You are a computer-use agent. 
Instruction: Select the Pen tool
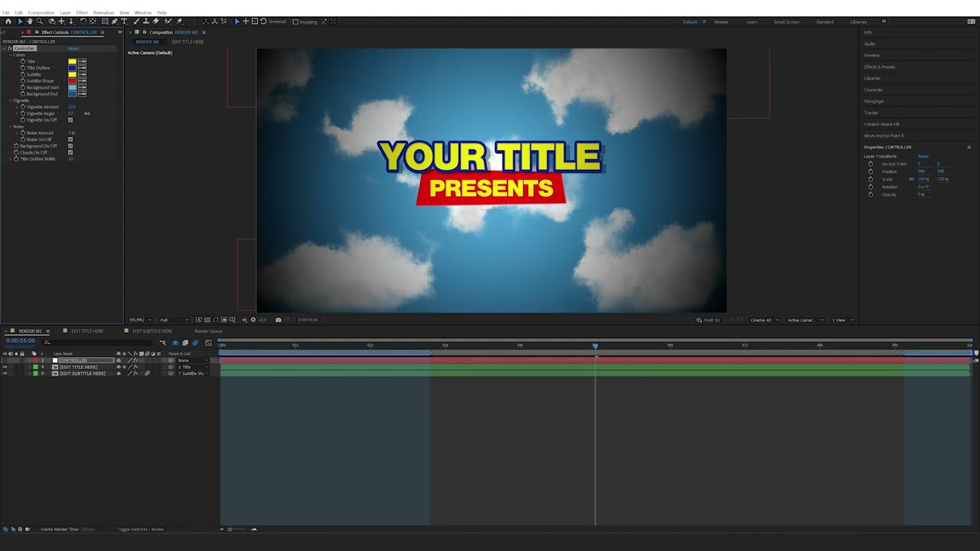[115, 21]
